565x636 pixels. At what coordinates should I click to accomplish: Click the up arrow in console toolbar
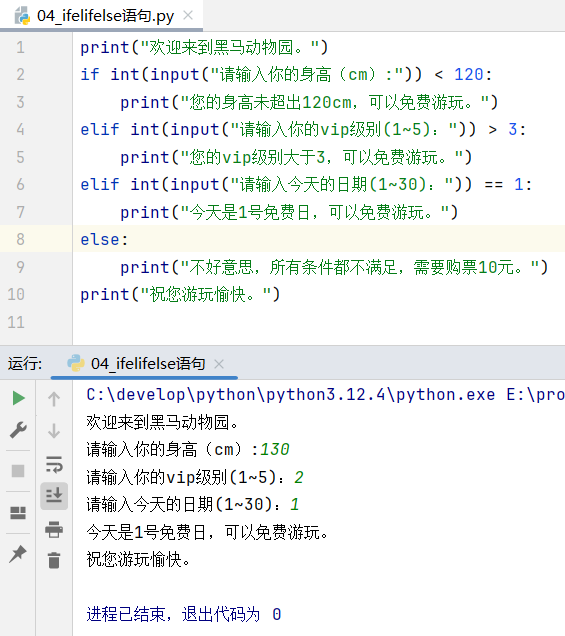[x=54, y=399]
